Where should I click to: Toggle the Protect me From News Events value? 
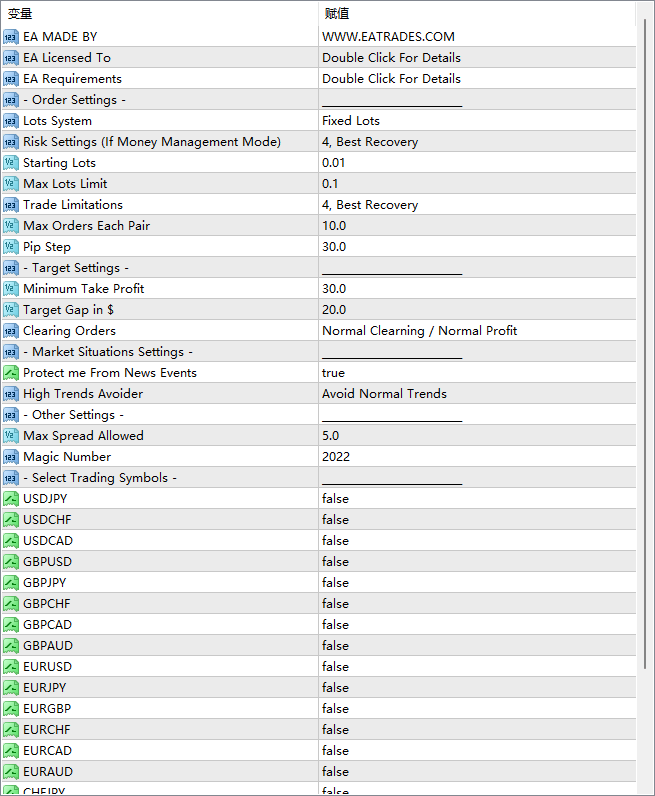click(333, 373)
